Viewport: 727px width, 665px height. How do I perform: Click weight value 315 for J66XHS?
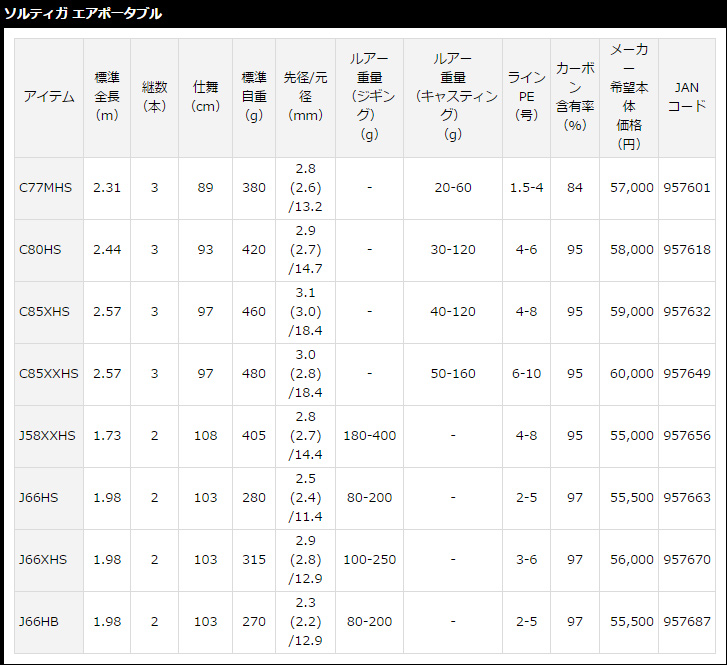[254, 560]
